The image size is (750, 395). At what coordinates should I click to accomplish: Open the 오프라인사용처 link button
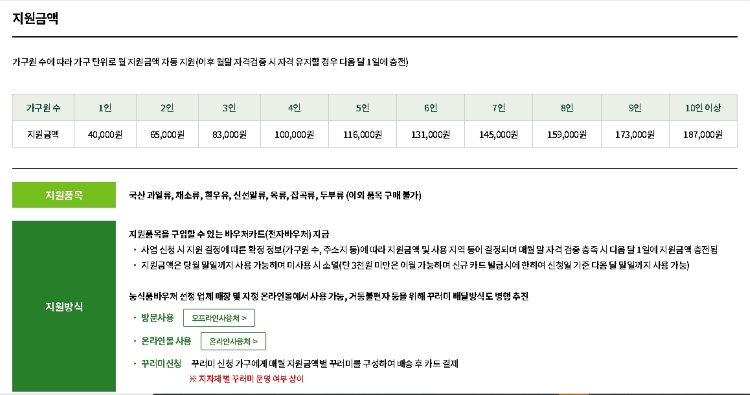(x=219, y=318)
